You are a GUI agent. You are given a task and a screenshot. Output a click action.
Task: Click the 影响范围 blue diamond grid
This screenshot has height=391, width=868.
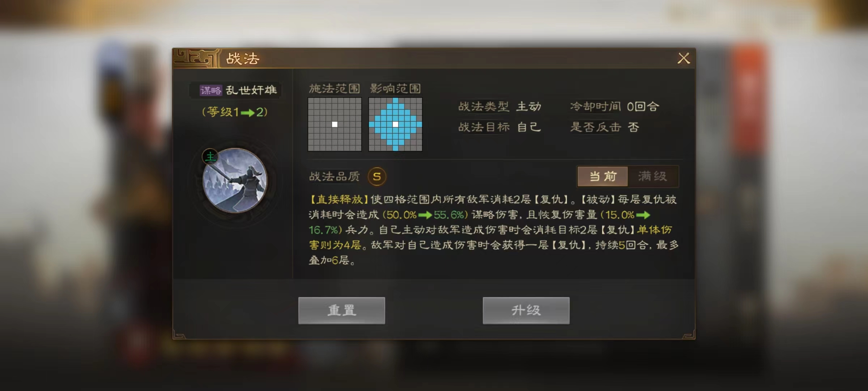tap(395, 124)
